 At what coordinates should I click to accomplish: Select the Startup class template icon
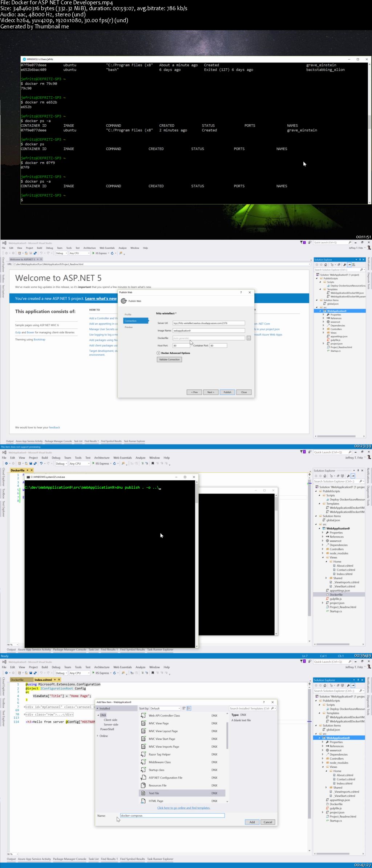tap(143, 770)
